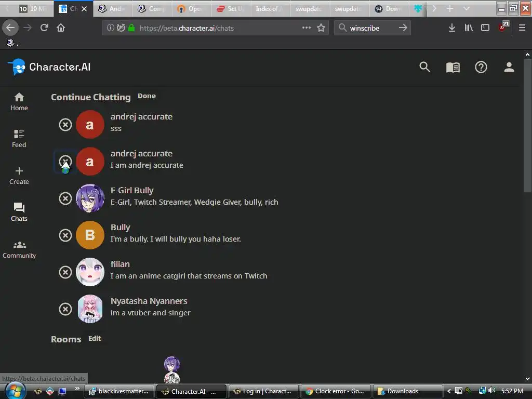Open Nyatasha Nyanners chat name
Viewport: 532px width, 399px height.
tap(149, 301)
